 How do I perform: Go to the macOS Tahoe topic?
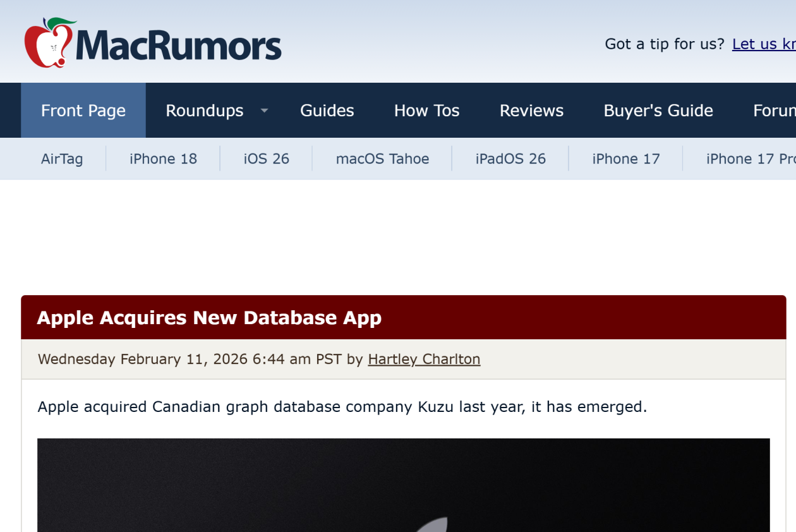coord(382,159)
